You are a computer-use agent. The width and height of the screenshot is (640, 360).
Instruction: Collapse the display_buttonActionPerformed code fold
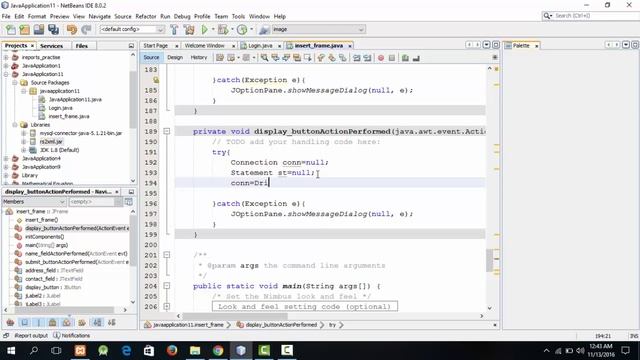[167, 131]
